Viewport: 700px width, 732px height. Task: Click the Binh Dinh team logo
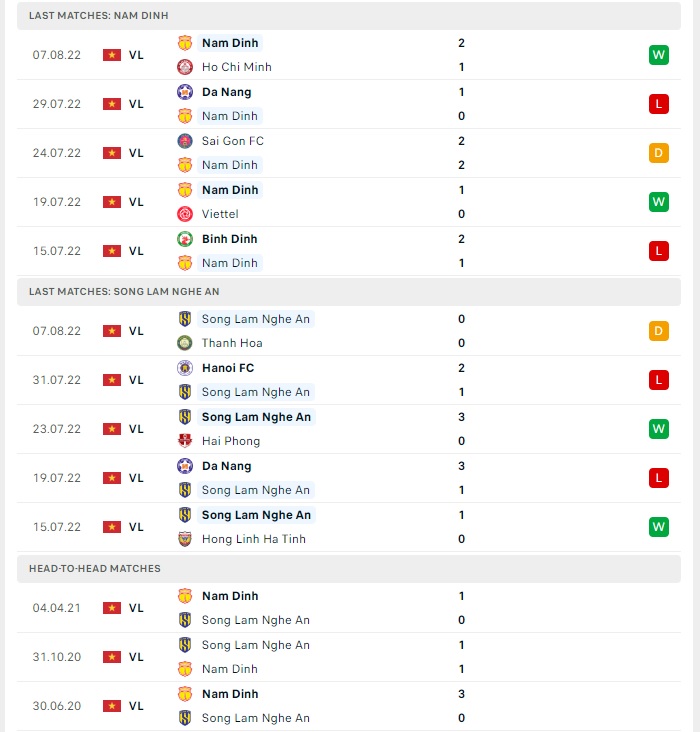[x=185, y=239]
